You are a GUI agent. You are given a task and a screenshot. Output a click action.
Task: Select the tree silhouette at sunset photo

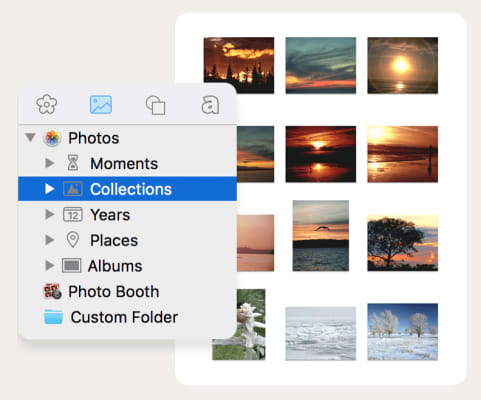point(403,243)
